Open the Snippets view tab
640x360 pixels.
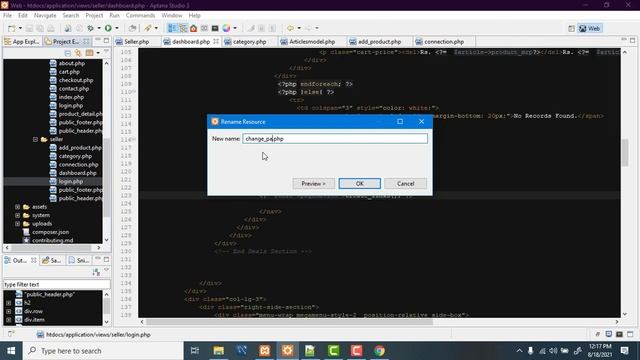click(x=79, y=260)
